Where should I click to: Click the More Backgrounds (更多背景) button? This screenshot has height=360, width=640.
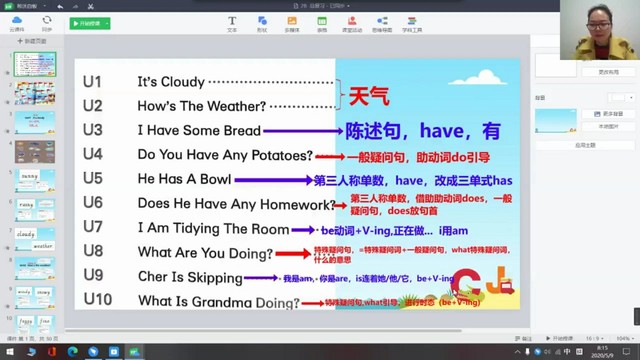tap(608, 114)
